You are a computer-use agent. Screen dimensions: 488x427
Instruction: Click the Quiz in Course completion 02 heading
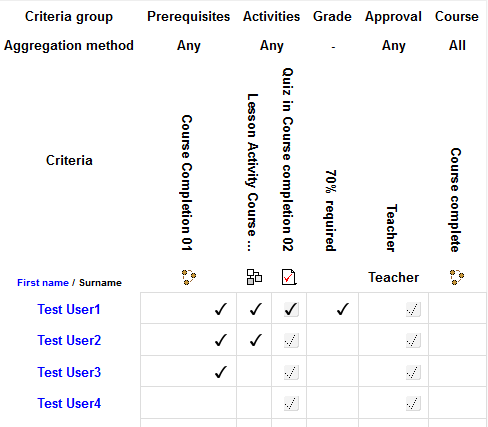(288, 160)
